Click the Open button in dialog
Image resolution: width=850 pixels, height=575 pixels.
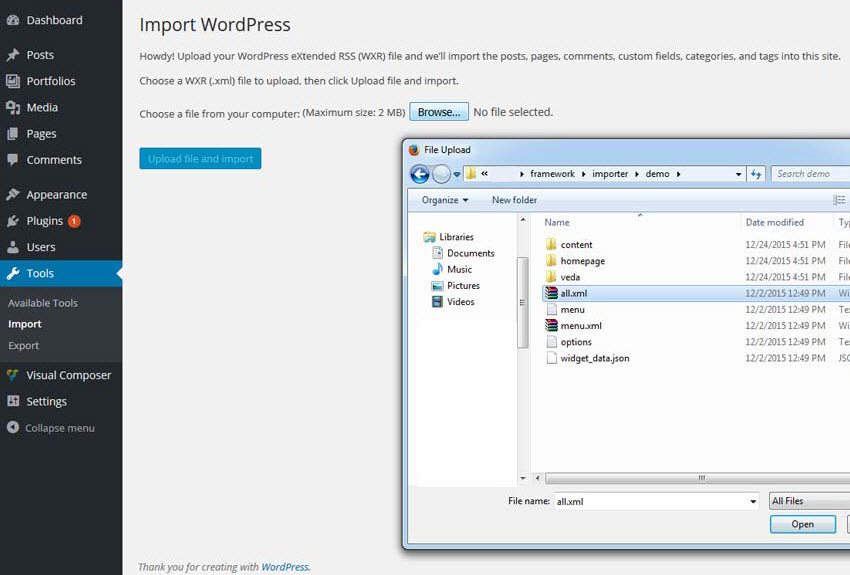pyautogui.click(x=802, y=524)
